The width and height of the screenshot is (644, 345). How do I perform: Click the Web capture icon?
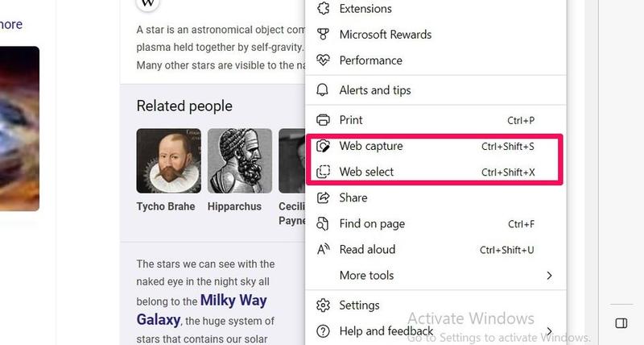tap(324, 147)
